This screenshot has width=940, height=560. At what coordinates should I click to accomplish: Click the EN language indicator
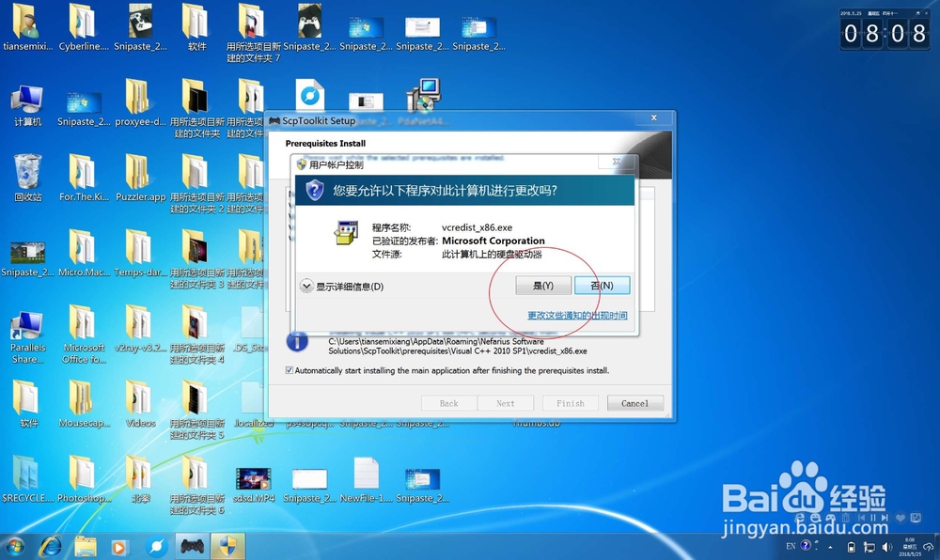click(x=791, y=546)
